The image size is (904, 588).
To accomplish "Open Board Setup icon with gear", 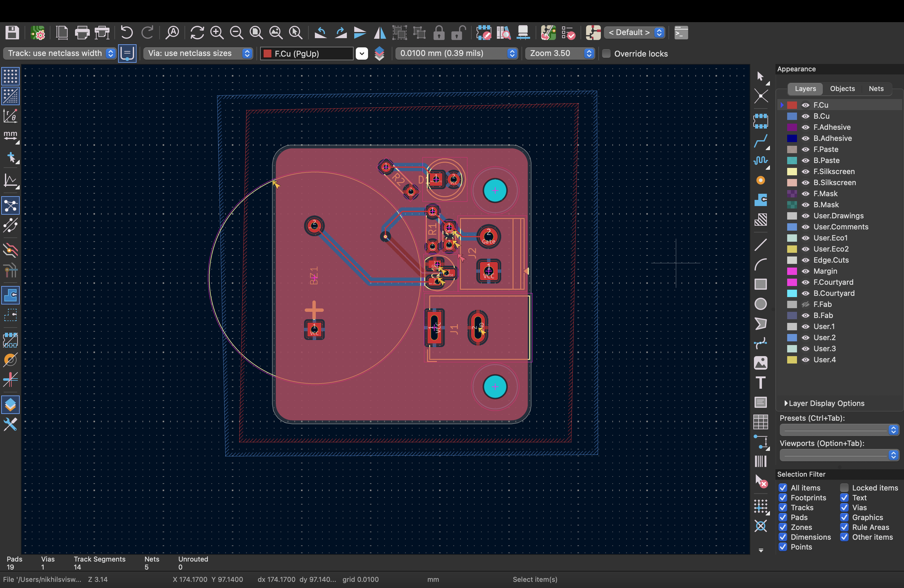I will (38, 33).
